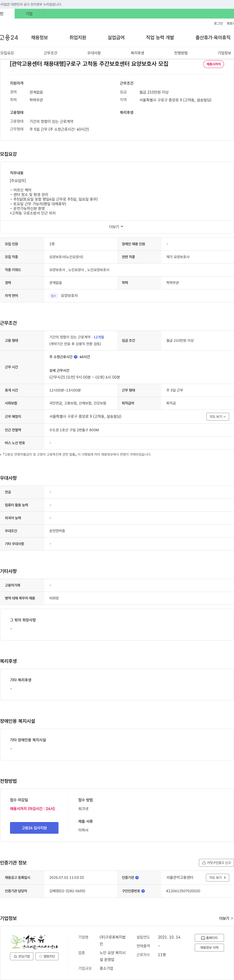Click the 12개월 contract period link
The height and width of the screenshot is (980, 234).
click(98, 337)
